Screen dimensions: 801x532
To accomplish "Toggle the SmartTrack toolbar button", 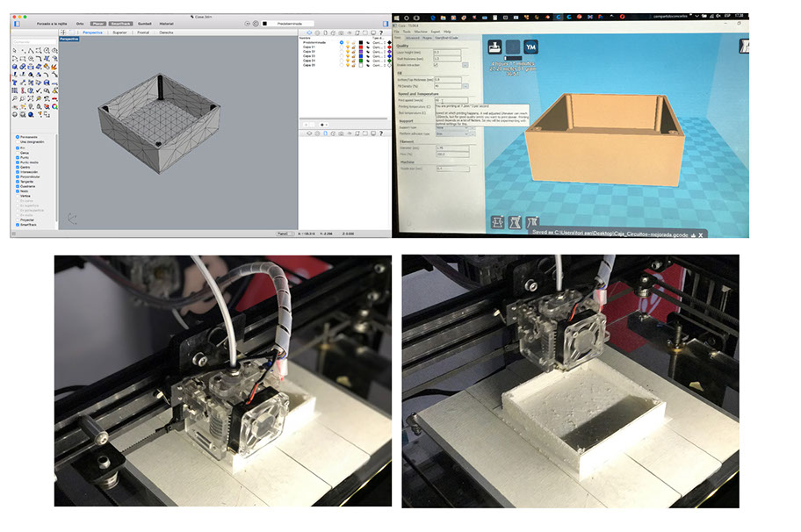I will (120, 24).
